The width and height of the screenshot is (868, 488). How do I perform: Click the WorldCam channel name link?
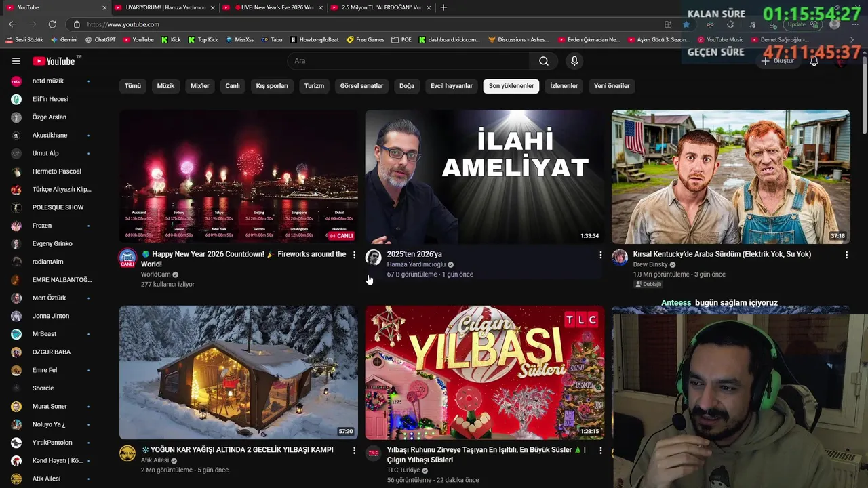tap(155, 274)
